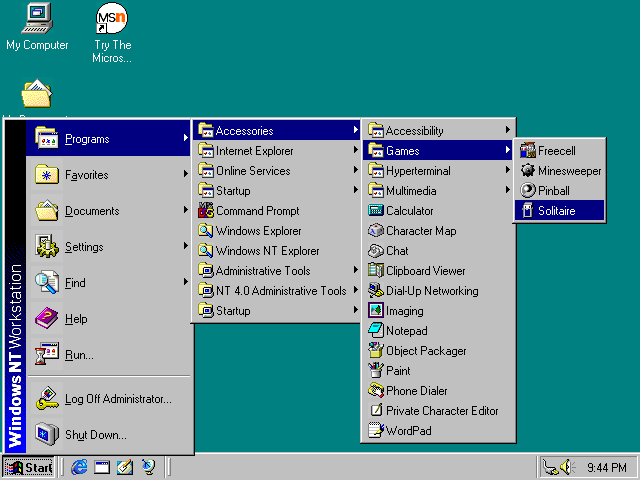Click the Character Map icon

pyautogui.click(x=376, y=231)
